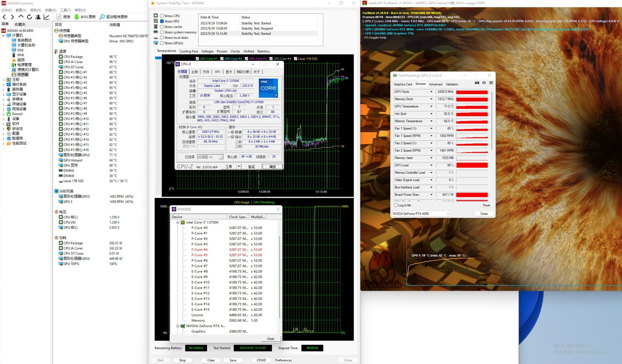Image resolution: width=622 pixels, height=364 pixels.
Task: Open Preferences in stability test
Action: [283, 360]
